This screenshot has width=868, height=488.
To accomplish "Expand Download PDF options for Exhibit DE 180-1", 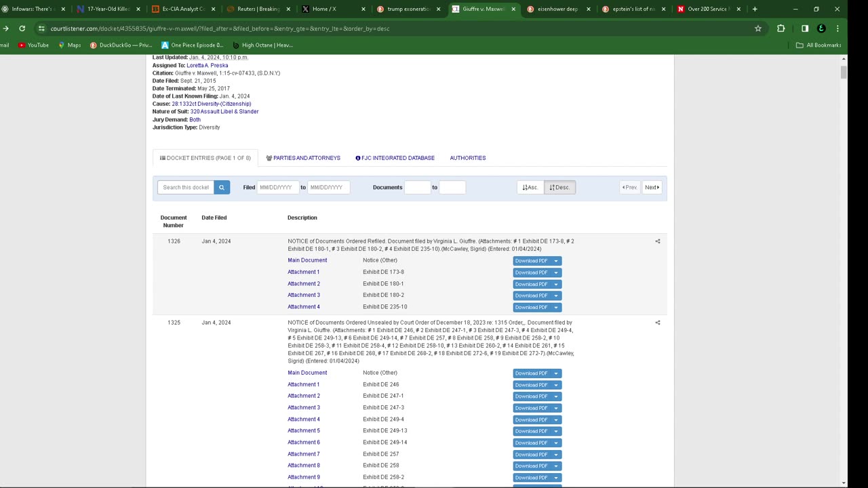I will (x=556, y=284).
